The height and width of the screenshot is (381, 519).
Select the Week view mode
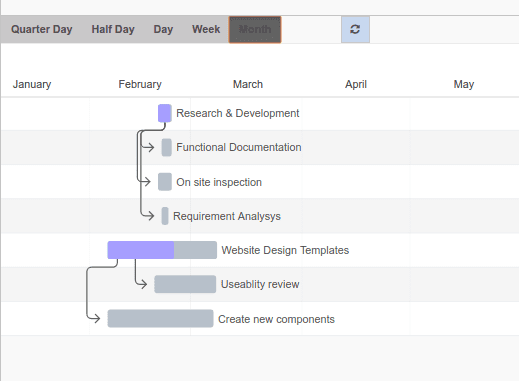(206, 29)
